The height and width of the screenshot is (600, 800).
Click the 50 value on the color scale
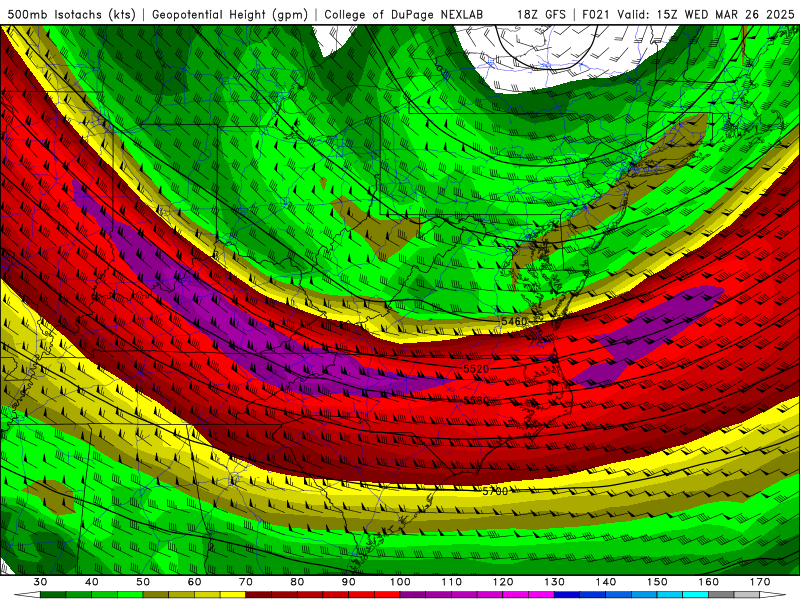click(x=143, y=582)
